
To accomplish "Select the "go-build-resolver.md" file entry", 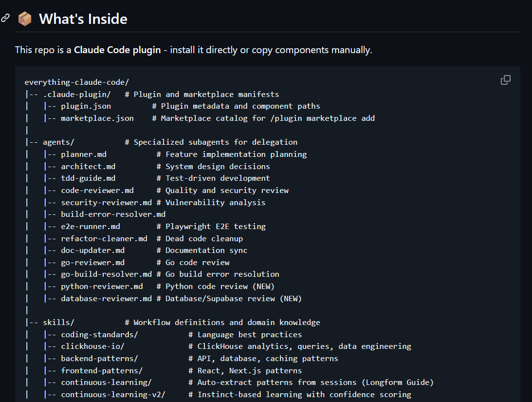I will [x=107, y=274].
